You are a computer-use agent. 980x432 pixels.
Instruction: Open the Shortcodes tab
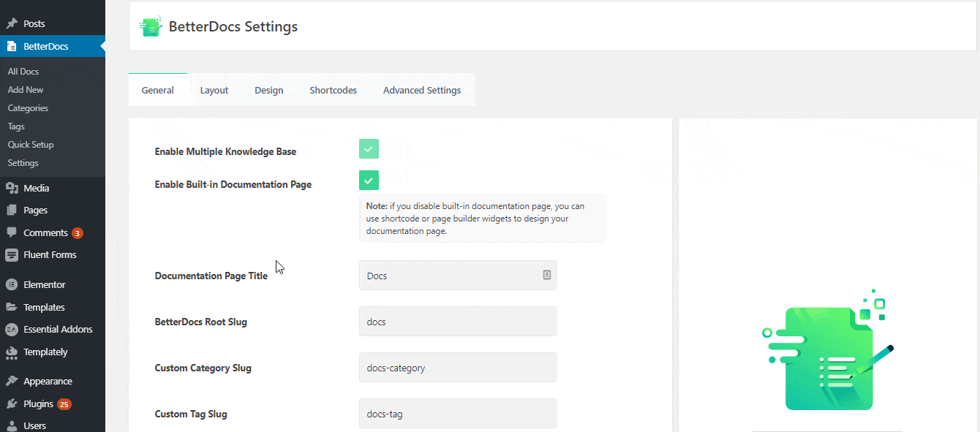tap(333, 90)
